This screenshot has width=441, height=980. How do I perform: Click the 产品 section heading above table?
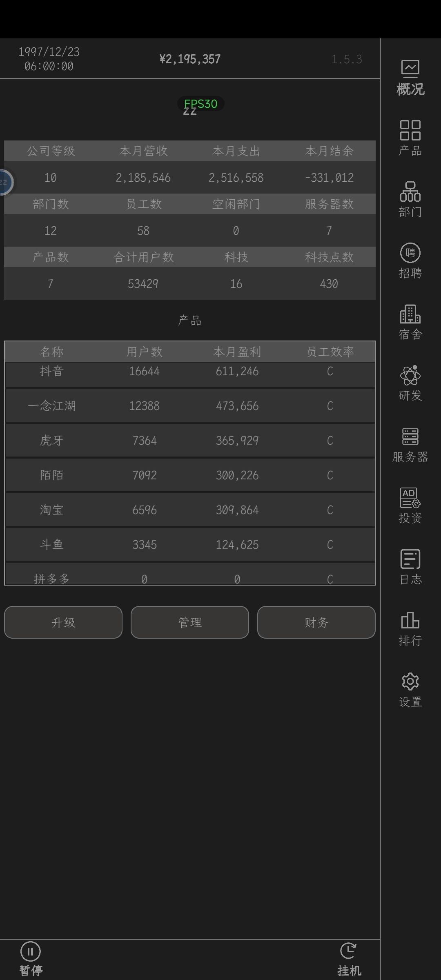click(190, 321)
